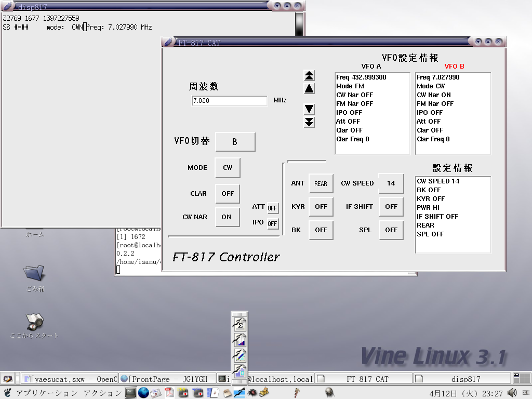Click the top handle of the OpenOffice drawer
Screen dimensions: 532x399
tap(240, 314)
